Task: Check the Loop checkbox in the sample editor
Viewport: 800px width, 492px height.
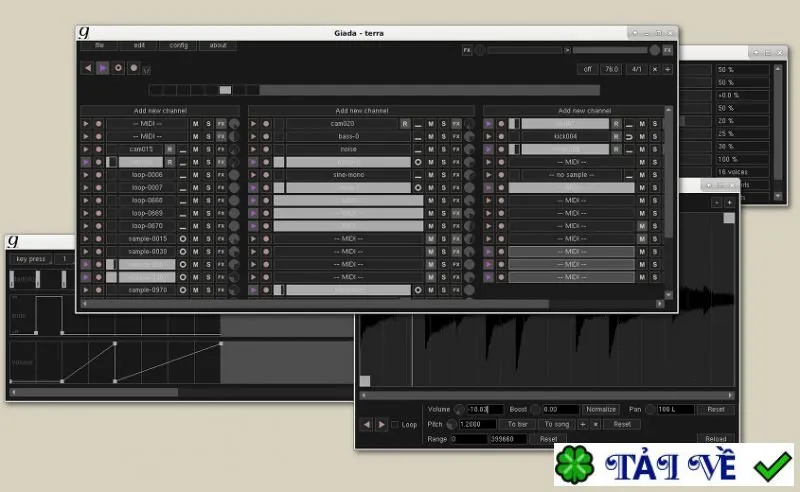Action: pyautogui.click(x=395, y=425)
